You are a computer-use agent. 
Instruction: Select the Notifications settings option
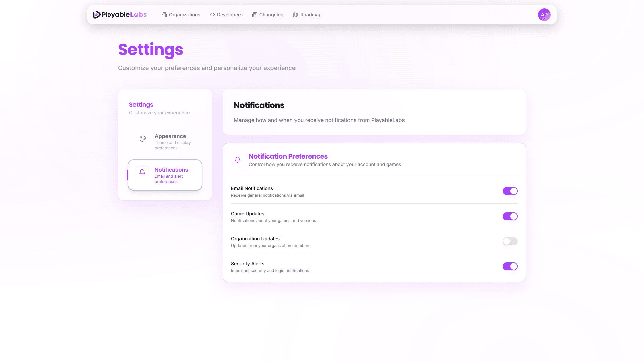pyautogui.click(x=171, y=175)
